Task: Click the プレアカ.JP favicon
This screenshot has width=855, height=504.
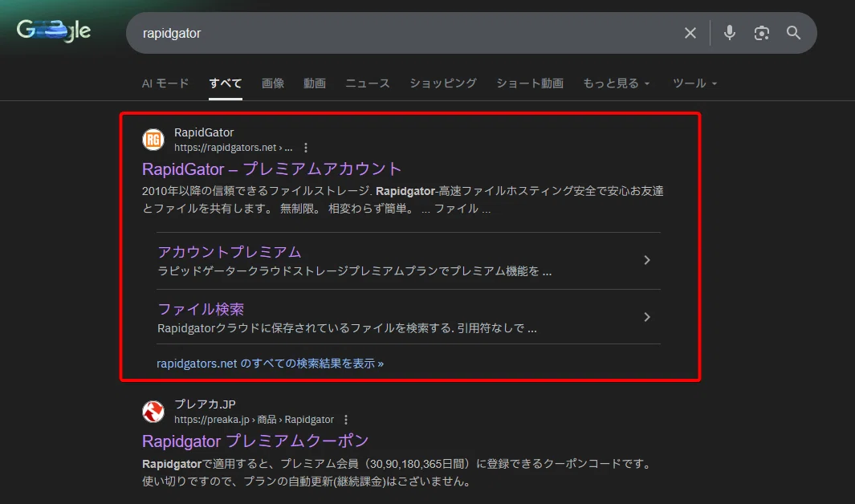Action: [x=153, y=412]
